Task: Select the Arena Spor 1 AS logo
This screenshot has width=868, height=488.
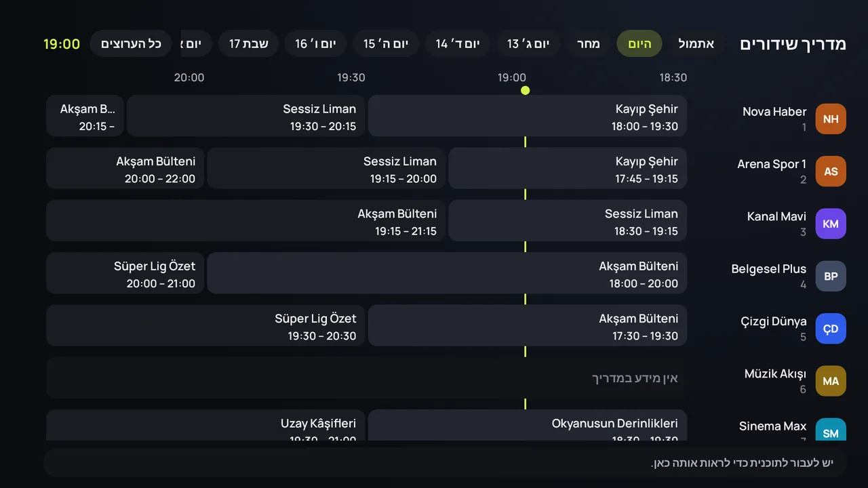Action: pos(831,171)
